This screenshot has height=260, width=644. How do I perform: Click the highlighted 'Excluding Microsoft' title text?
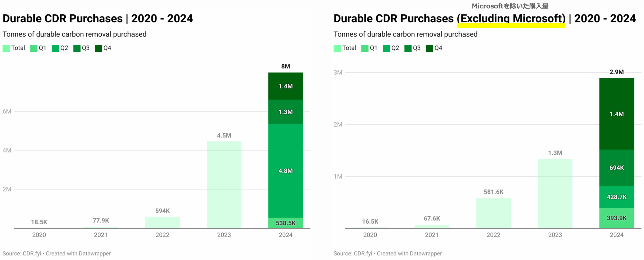point(511,19)
